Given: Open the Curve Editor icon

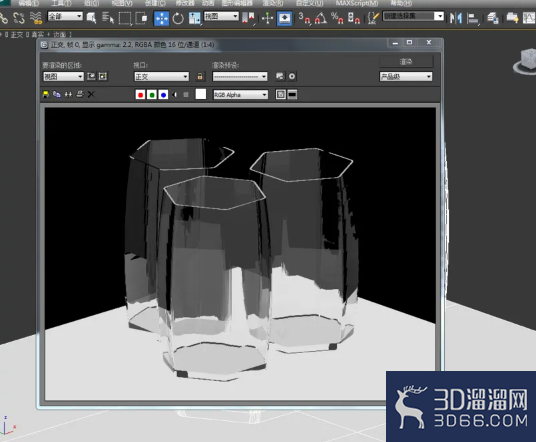Looking at the screenshot, I should point(529,17).
